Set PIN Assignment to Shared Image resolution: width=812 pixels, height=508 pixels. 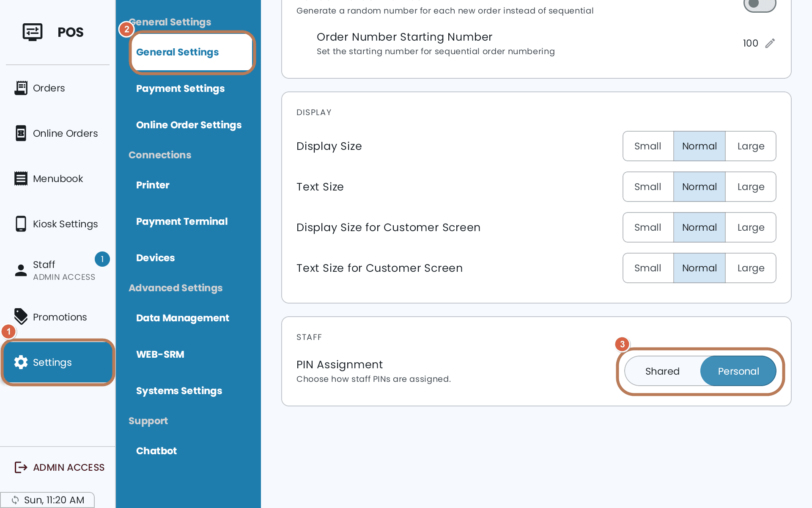[x=662, y=371]
